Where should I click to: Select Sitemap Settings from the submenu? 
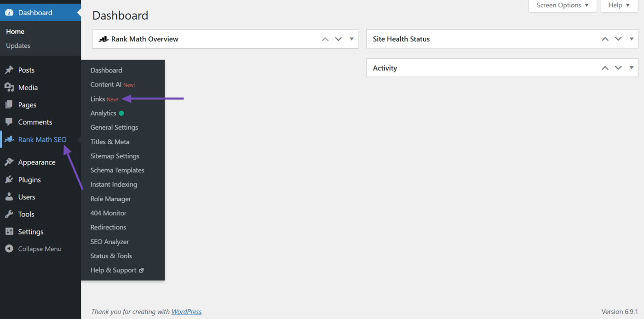pyautogui.click(x=115, y=156)
